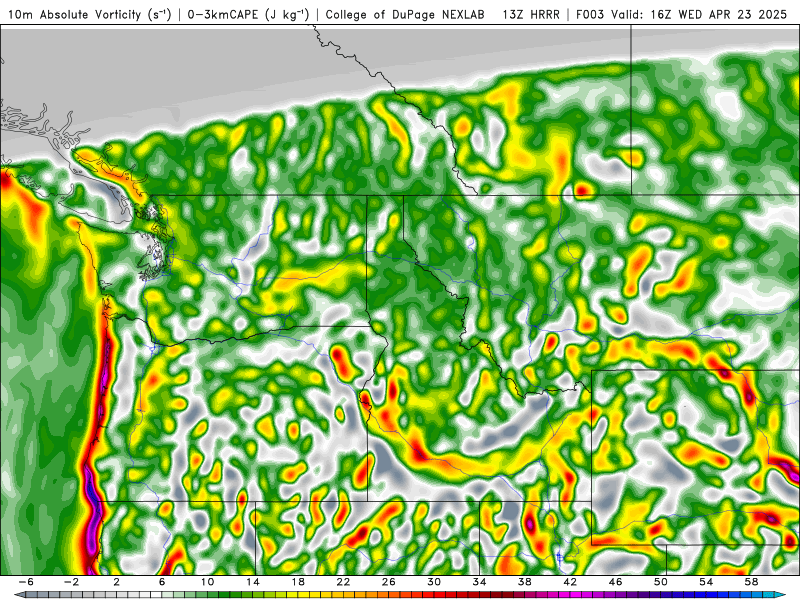Click the '10m Absolute Vorticity' title text

[x=74, y=15]
